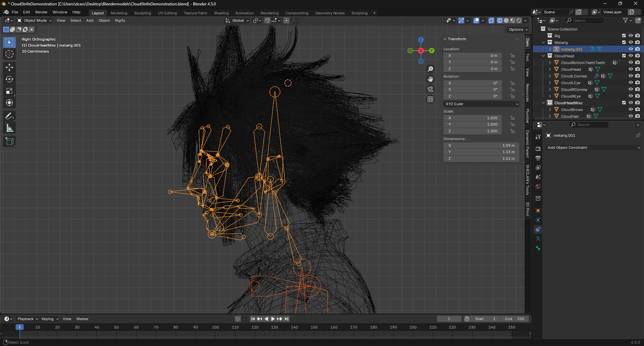Expand the CloudLCornea object in outliner
Viewport: 644px width, 346px height.
[550, 76]
